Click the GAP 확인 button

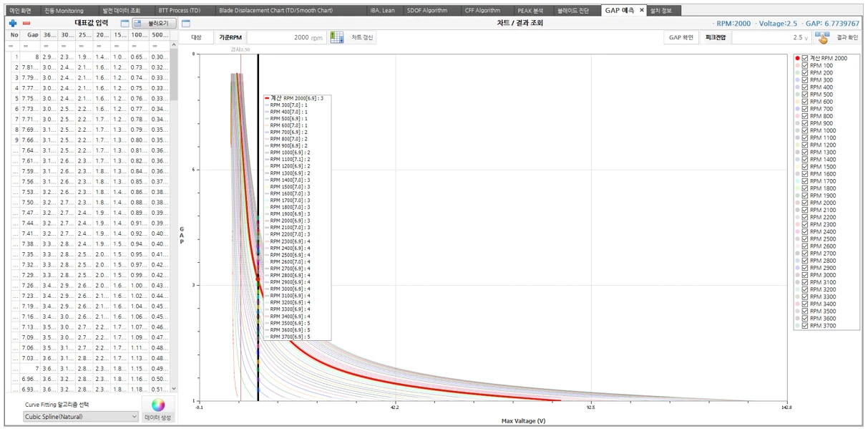click(x=681, y=37)
